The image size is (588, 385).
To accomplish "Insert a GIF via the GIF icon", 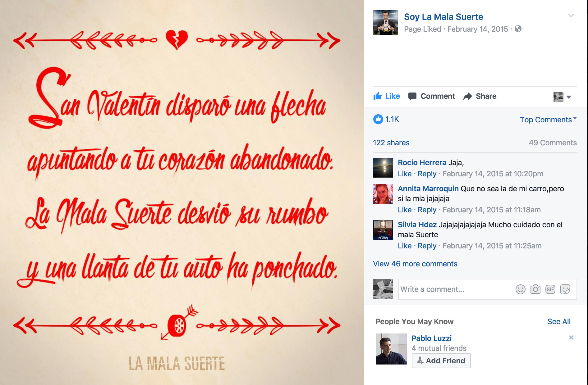I will pos(550,289).
